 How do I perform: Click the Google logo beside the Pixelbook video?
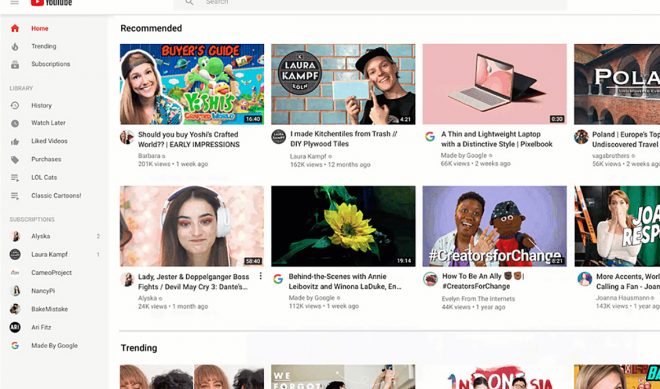pyautogui.click(x=430, y=136)
